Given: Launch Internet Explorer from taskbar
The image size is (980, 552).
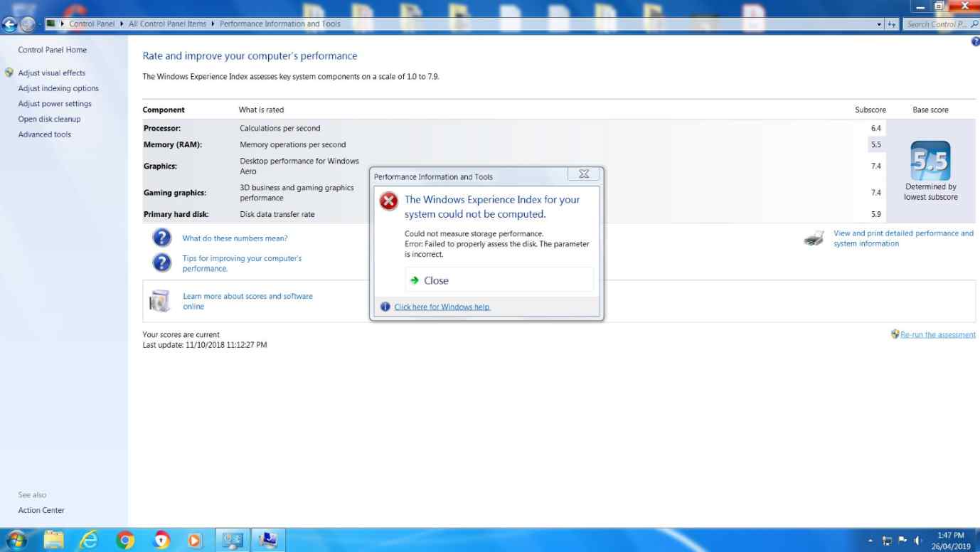Looking at the screenshot, I should click(88, 541).
